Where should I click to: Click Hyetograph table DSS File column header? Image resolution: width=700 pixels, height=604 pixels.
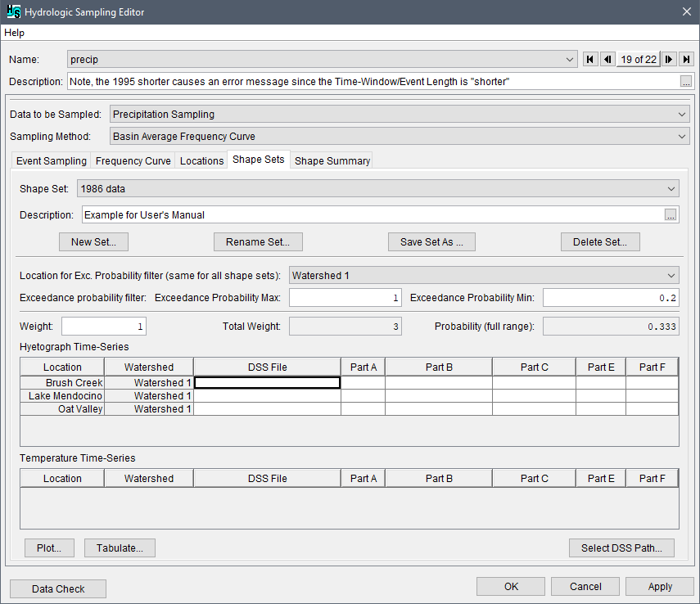click(268, 367)
